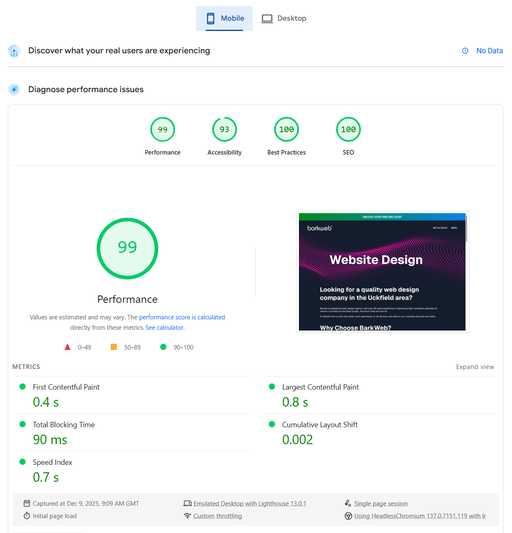Click the Diagnose performance issues icon
Screen dimensions: 512x533
coord(14,89)
